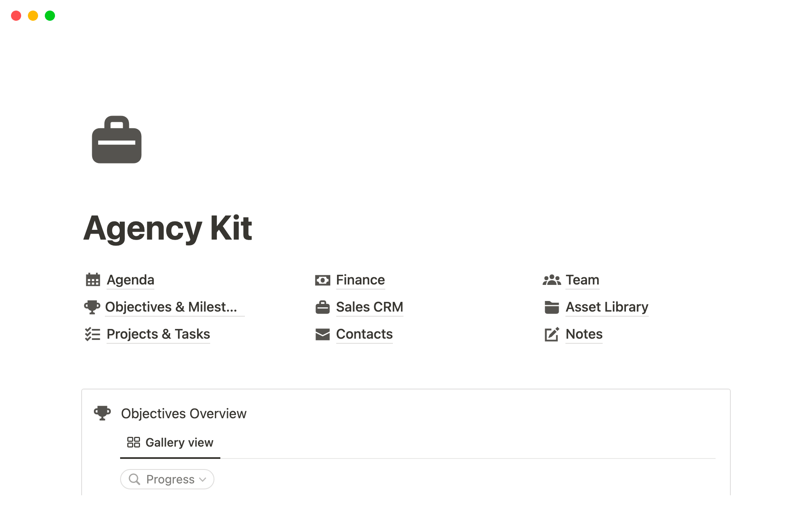812x508 pixels.
Task: Open the Agenda section
Action: coord(130,279)
